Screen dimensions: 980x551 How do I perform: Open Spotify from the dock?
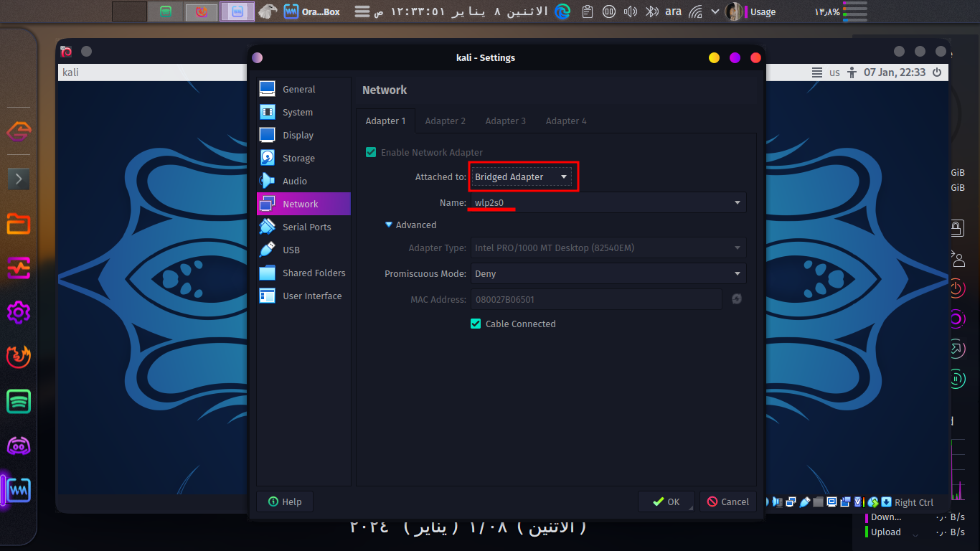pos(19,402)
